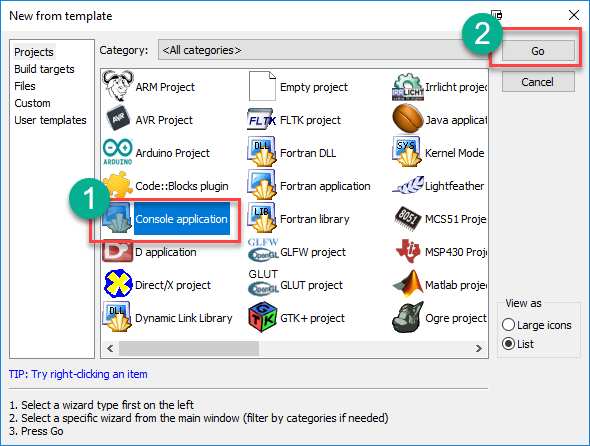This screenshot has height=446, width=590.
Task: Choose the Empty project page icon
Action: [x=262, y=86]
